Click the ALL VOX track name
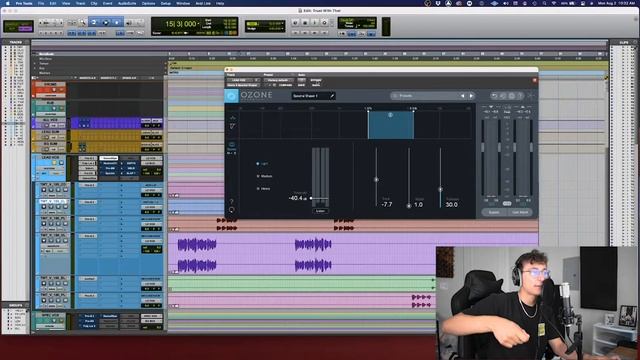Screen dimensions: 640x360 click(x=50, y=120)
